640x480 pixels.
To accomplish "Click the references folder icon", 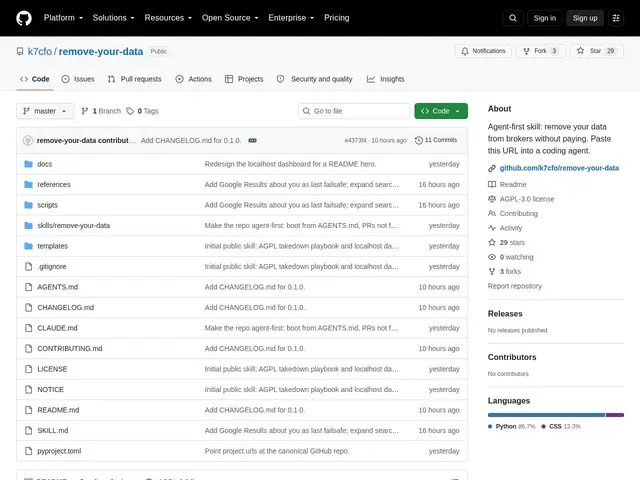I will tap(28, 184).
